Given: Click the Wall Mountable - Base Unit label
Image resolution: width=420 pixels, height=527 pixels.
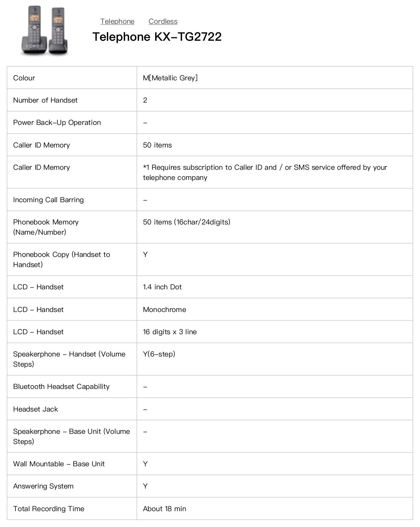Looking at the screenshot, I should tap(59, 464).
